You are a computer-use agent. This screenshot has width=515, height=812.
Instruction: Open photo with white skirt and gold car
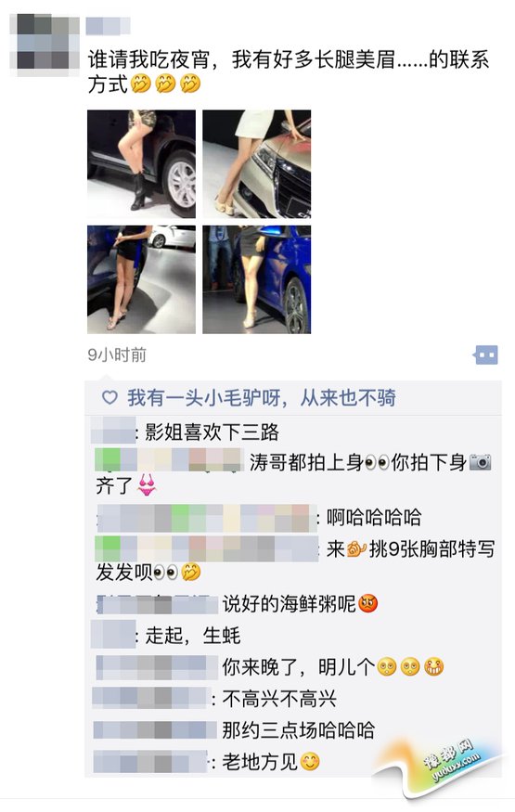(x=257, y=163)
